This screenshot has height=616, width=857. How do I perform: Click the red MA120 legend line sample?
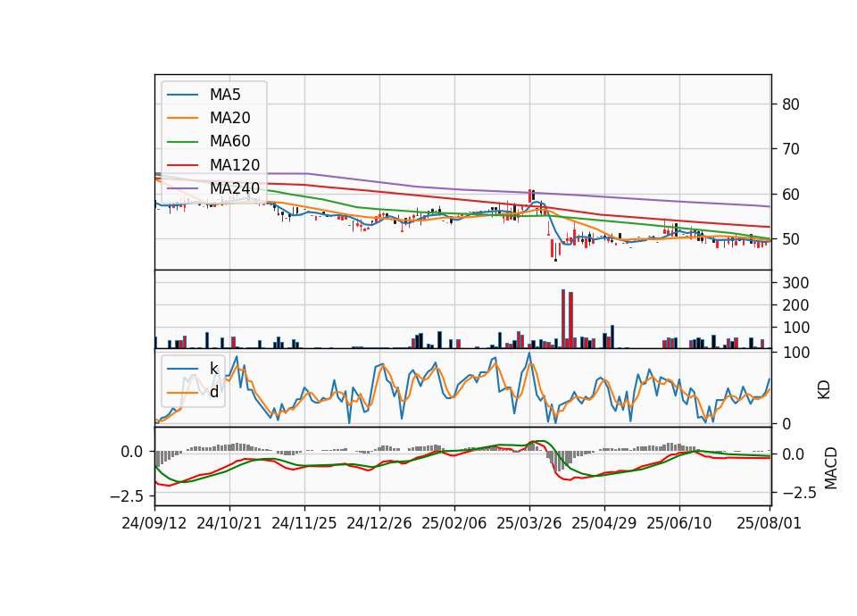click(182, 165)
